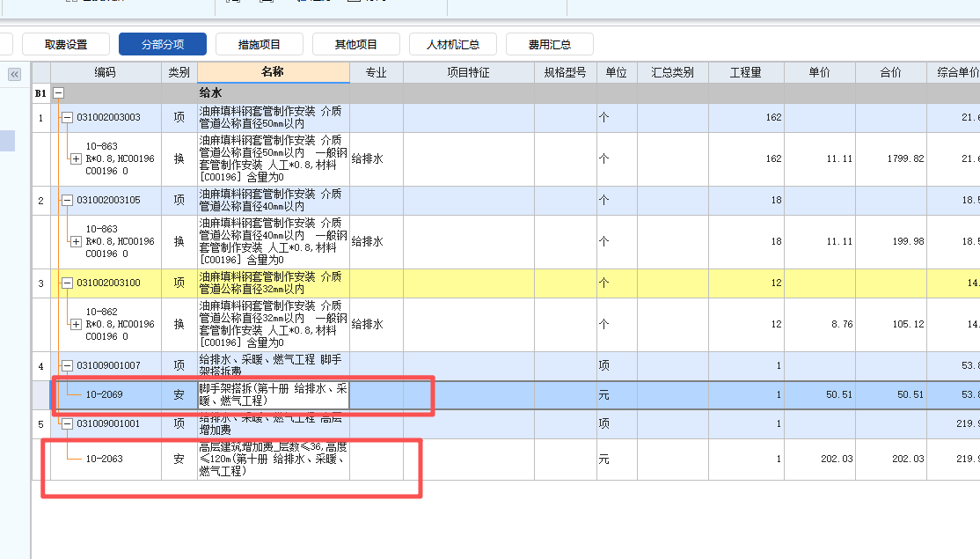Collapse item 031009001007 tree node
Screen dimensions: 980x559
click(x=67, y=365)
